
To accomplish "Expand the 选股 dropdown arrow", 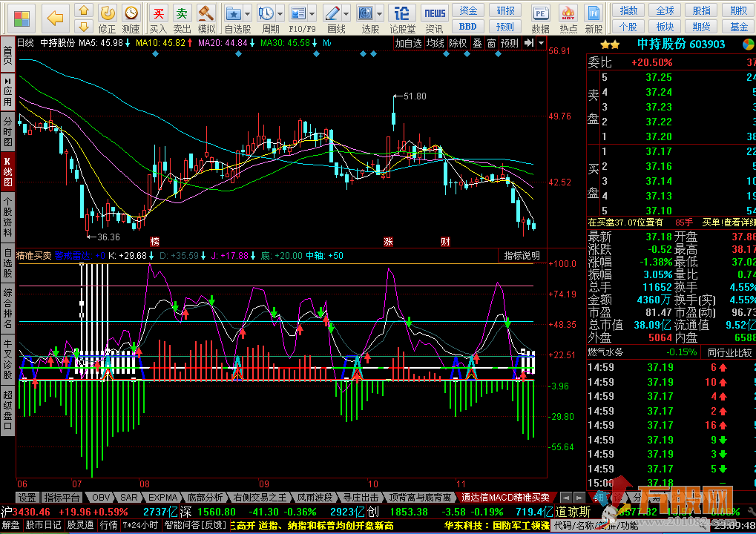I will click(379, 13).
